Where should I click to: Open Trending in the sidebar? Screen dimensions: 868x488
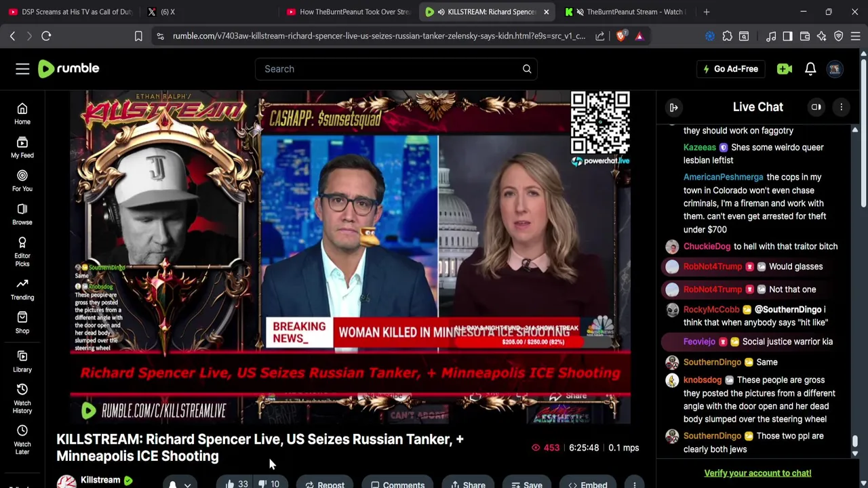point(22,289)
